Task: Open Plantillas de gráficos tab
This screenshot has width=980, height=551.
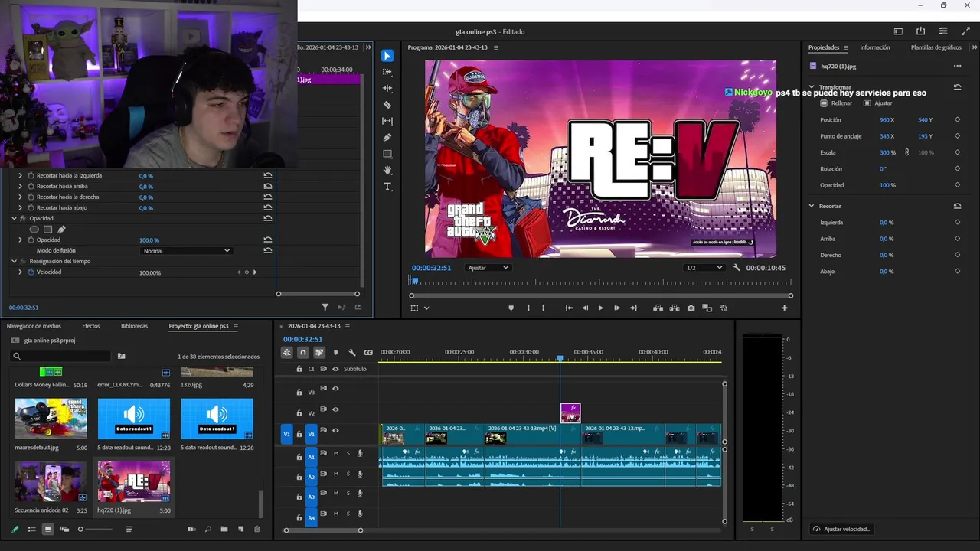Action: (x=936, y=47)
